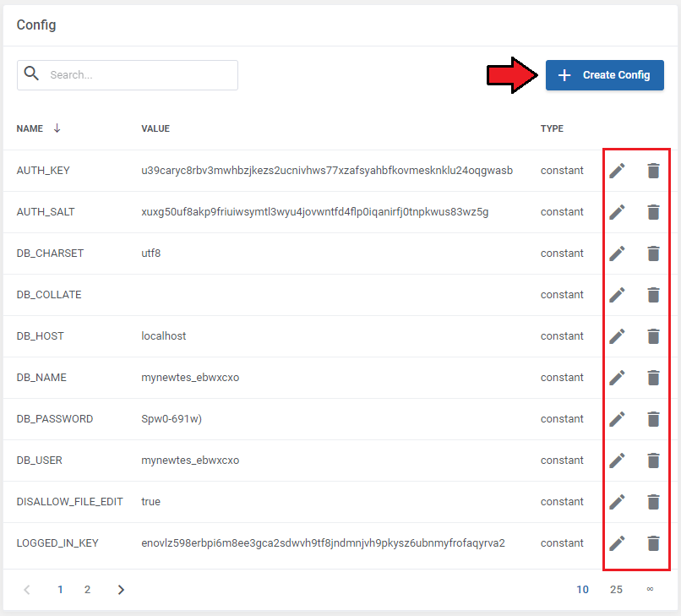681x616 pixels.
Task: Focus the Search input field
Action: [128, 75]
